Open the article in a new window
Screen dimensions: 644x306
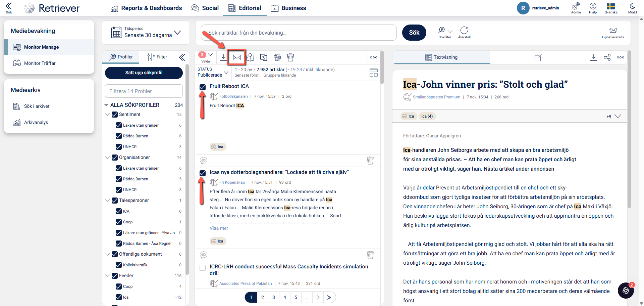[538, 57]
